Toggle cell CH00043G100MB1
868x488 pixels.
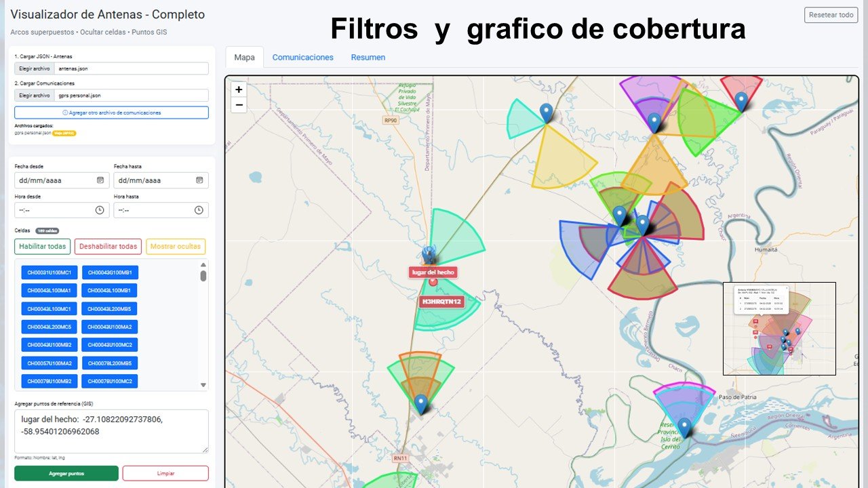(110, 272)
